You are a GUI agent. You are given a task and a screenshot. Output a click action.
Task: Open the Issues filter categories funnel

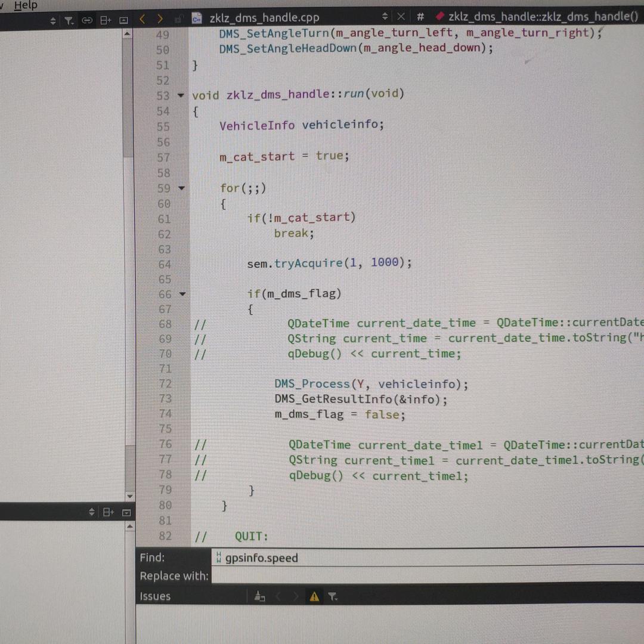coord(333,596)
